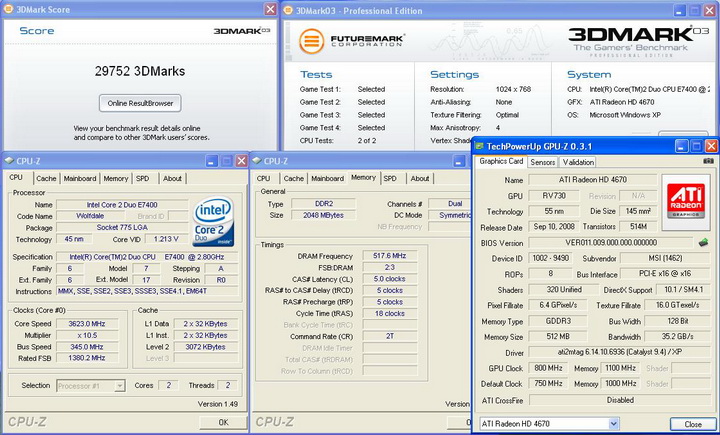This screenshot has height=435, width=720.
Task: Click the Rated FSB value 1380.2 MHz
Action: (x=87, y=358)
